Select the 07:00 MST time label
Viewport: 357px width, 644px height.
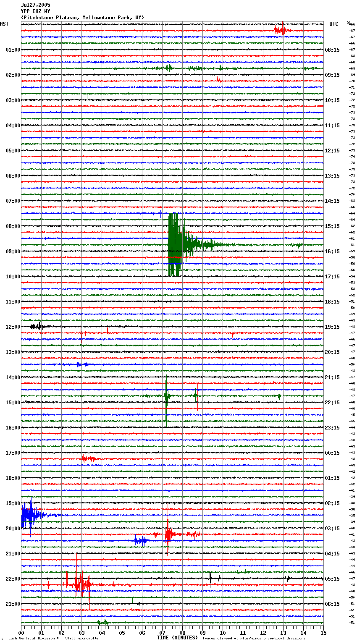(x=13, y=201)
